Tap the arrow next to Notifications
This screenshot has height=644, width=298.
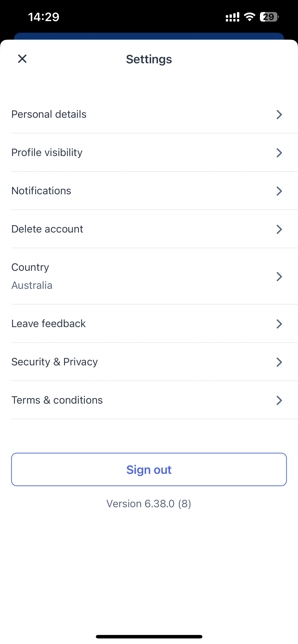pyautogui.click(x=279, y=191)
